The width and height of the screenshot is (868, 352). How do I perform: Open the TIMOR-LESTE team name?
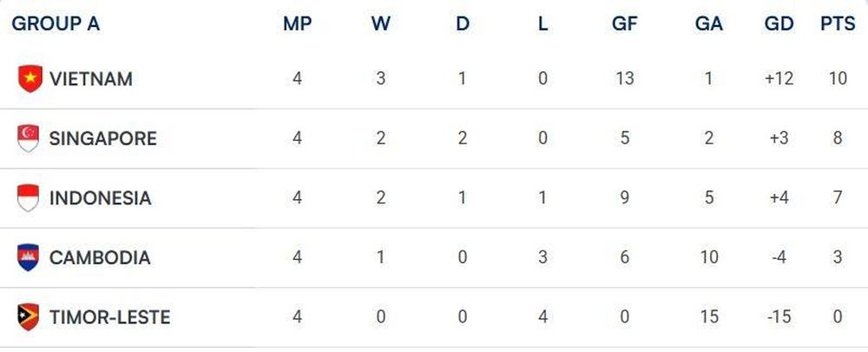(x=109, y=317)
